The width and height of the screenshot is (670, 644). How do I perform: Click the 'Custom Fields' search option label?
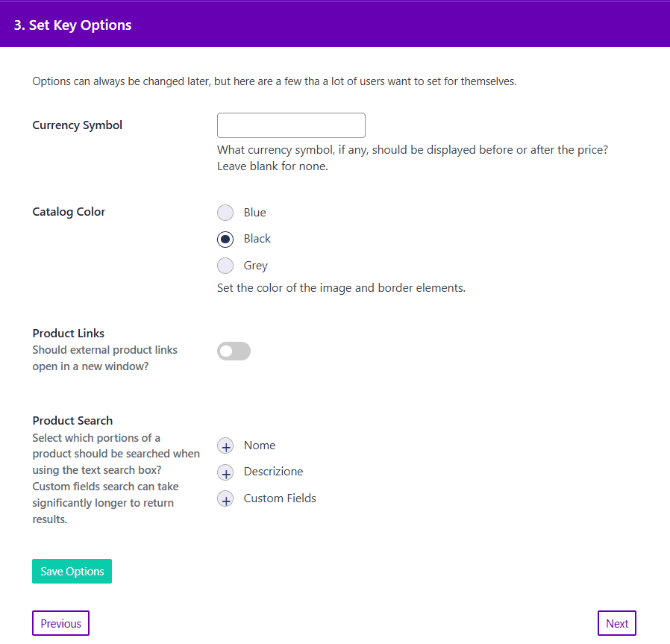tap(280, 498)
